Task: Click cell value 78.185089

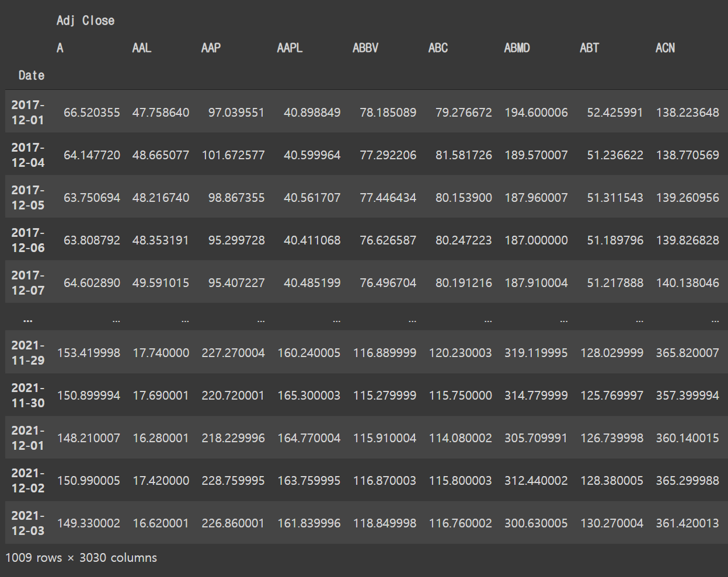Action: (x=388, y=113)
